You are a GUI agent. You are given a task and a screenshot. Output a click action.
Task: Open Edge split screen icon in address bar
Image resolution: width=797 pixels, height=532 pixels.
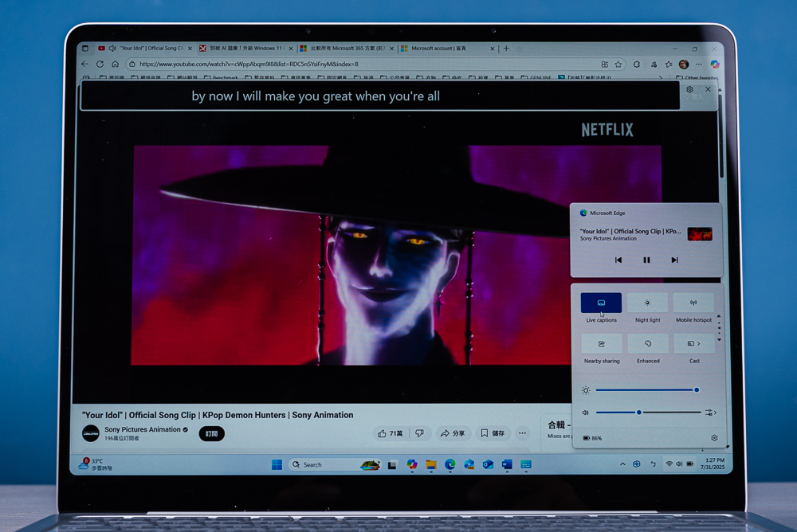point(604,65)
